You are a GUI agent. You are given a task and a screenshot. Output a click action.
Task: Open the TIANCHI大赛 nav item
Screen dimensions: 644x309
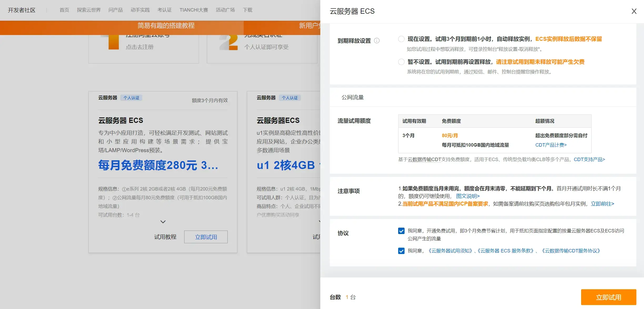pyautogui.click(x=194, y=10)
